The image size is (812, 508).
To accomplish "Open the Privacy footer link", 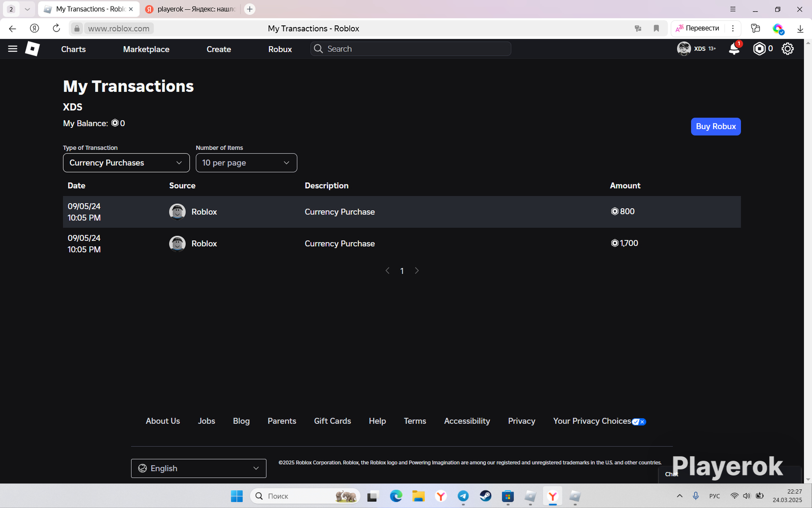I will [522, 421].
